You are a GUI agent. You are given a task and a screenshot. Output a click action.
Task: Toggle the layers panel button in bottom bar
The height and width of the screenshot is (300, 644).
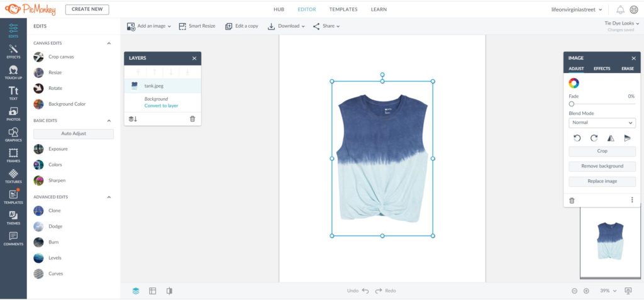(136, 291)
